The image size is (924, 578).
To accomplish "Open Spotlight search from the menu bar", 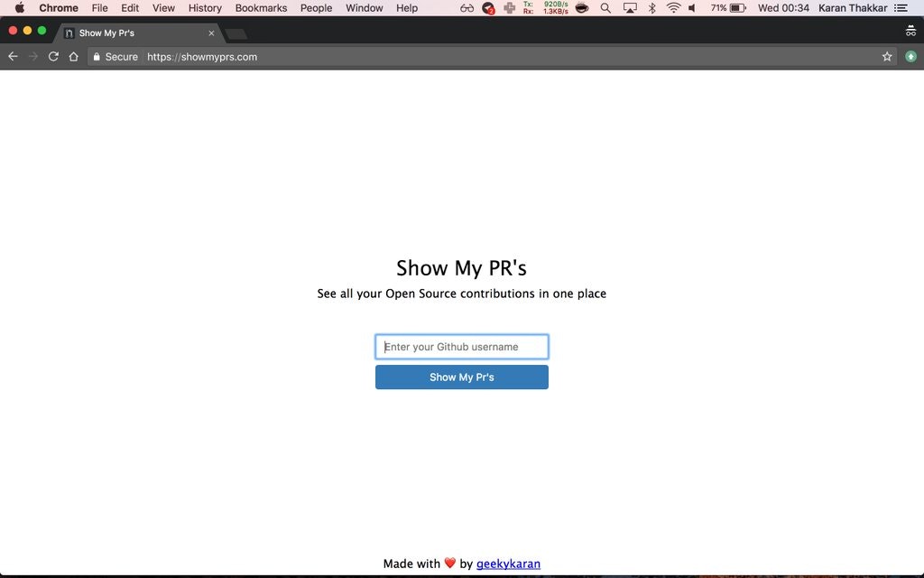I will click(605, 8).
